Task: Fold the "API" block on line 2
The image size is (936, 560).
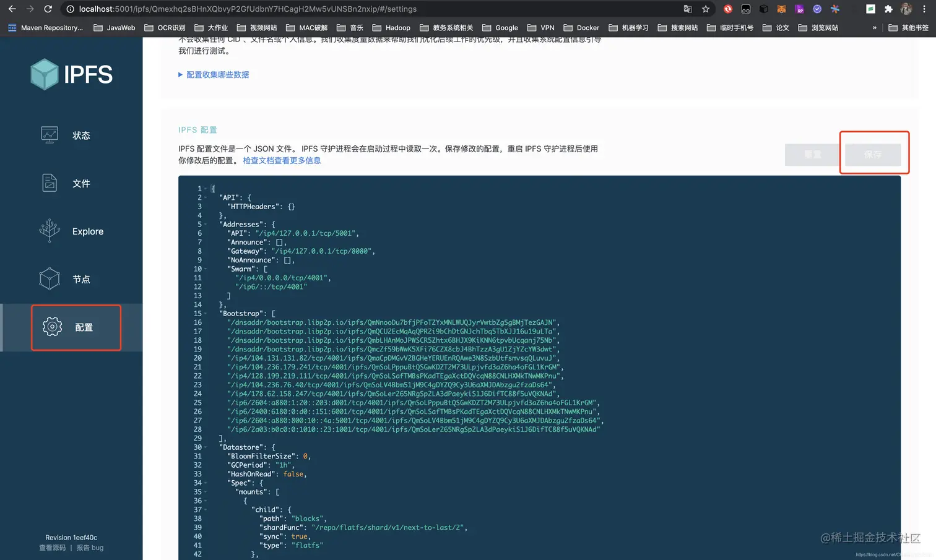Action: tap(206, 197)
